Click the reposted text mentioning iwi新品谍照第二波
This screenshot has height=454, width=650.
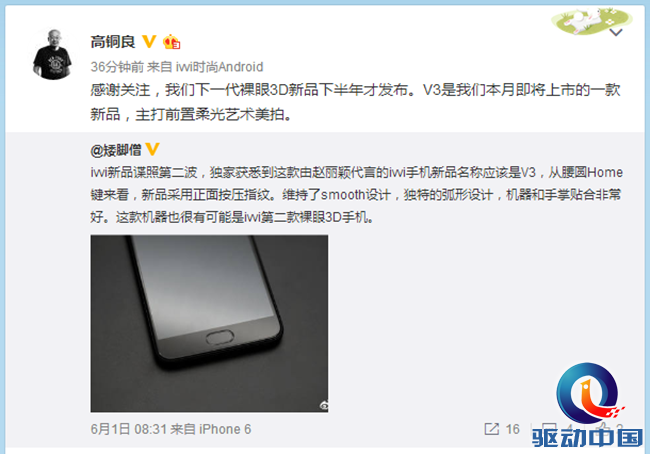tap(357, 194)
